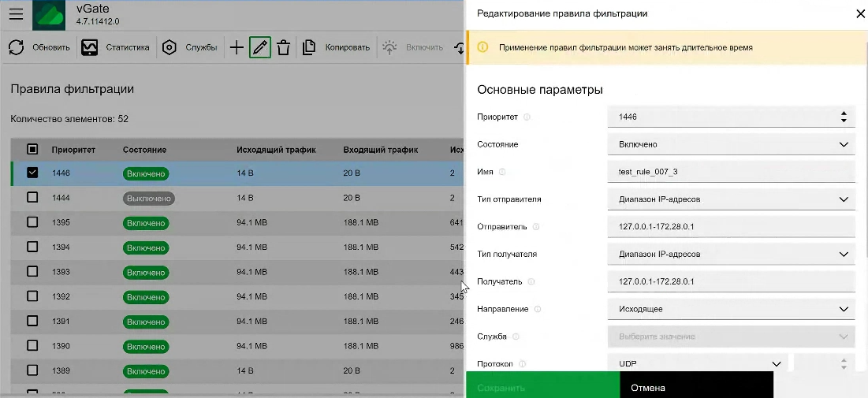The image size is (868, 398).
Task: Check the checkbox for rule 1393
Action: point(32,272)
